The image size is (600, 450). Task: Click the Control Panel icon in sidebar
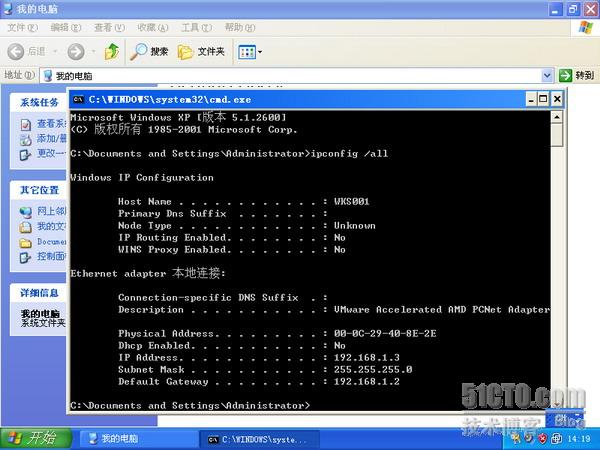pyautogui.click(x=25, y=258)
